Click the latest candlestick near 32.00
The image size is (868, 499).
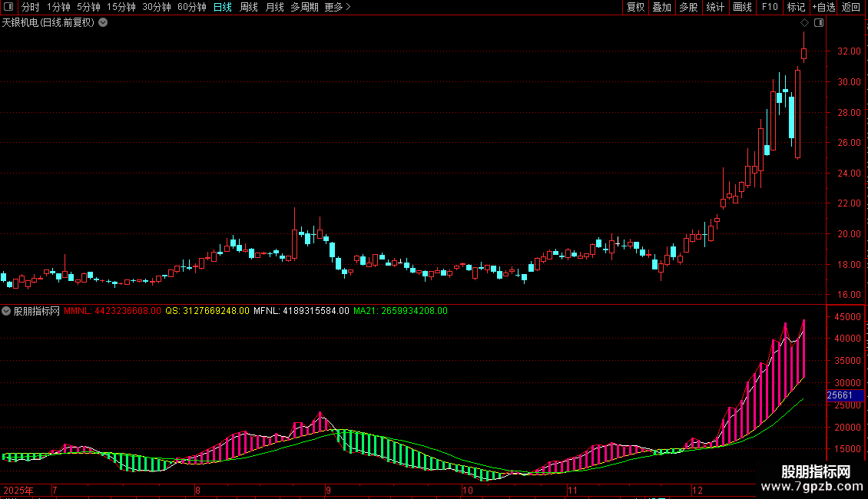(x=803, y=53)
